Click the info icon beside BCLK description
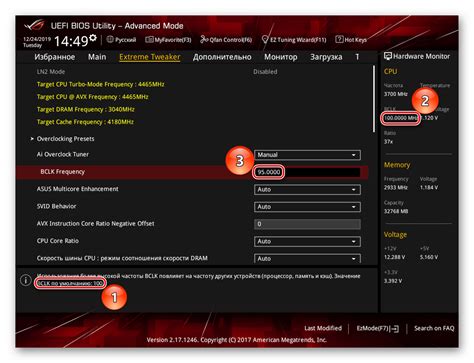Viewport: 474px width, 363px height. (x=26, y=280)
